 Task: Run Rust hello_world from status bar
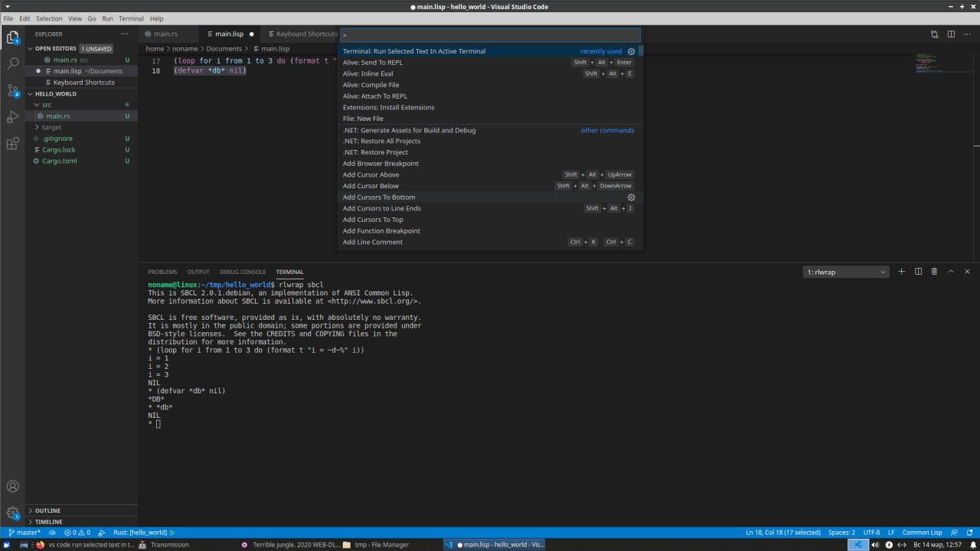144,533
